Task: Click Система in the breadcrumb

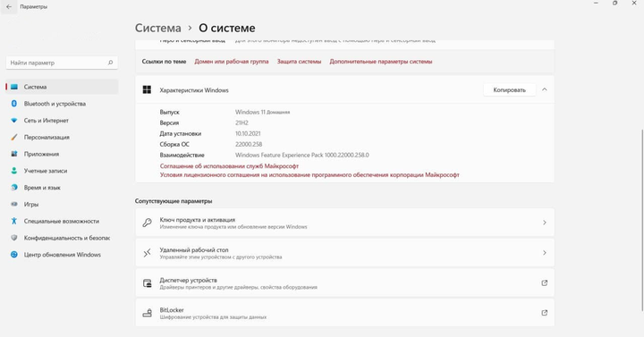Action: tap(158, 28)
